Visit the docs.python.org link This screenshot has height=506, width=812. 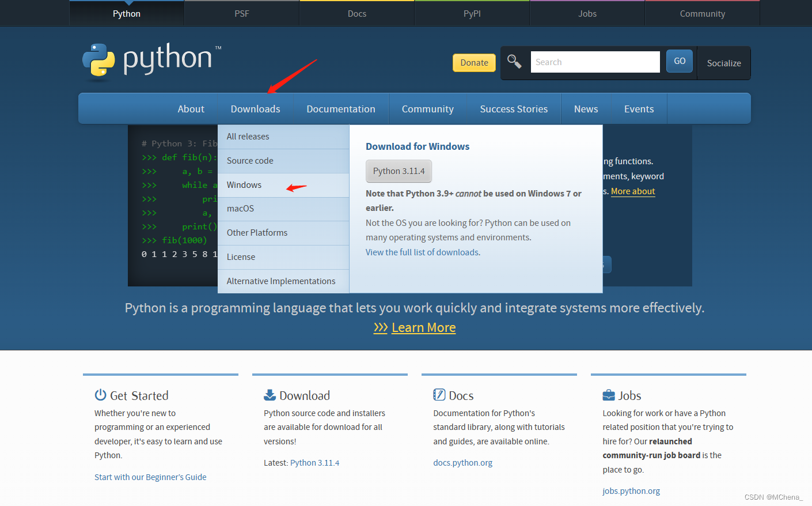click(463, 463)
